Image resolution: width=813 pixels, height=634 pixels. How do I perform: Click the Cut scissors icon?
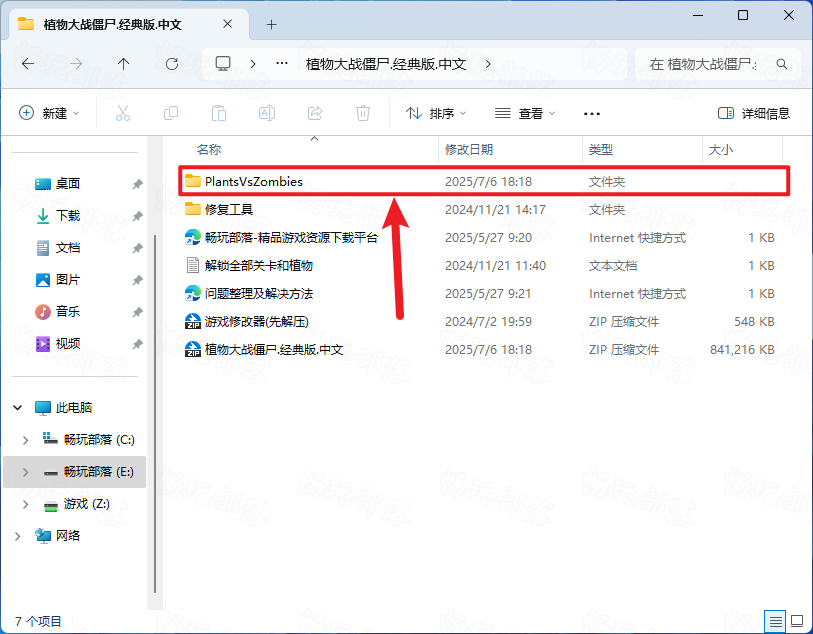point(123,113)
